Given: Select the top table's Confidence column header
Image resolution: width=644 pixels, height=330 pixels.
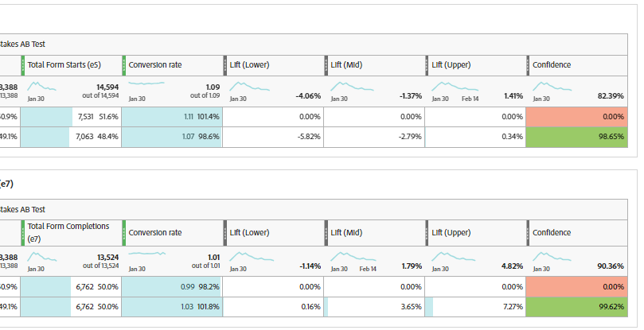Looking at the screenshot, I should click(x=551, y=65).
